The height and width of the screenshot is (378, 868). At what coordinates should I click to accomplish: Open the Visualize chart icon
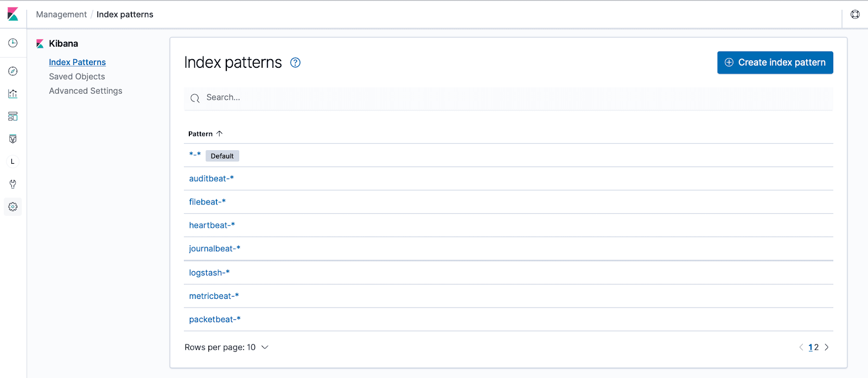[12, 93]
